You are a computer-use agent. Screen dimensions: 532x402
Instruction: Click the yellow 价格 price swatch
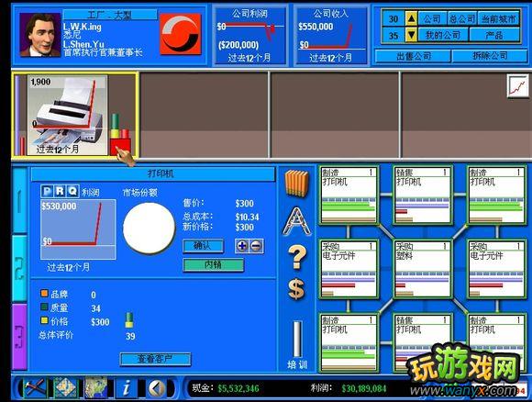44,320
